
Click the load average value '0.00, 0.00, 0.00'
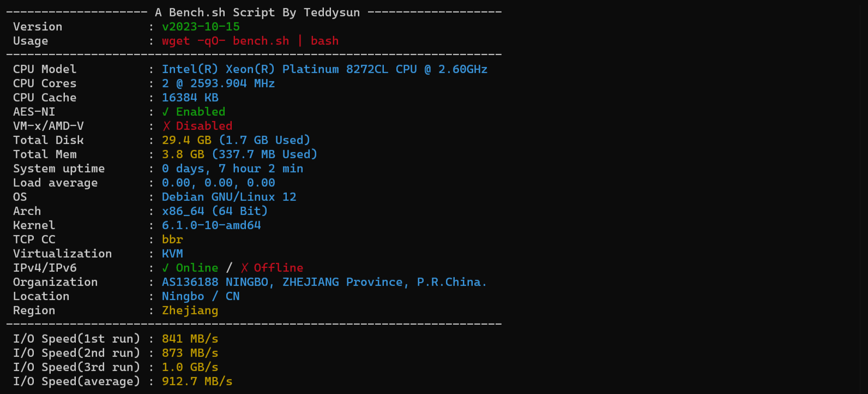pos(219,183)
